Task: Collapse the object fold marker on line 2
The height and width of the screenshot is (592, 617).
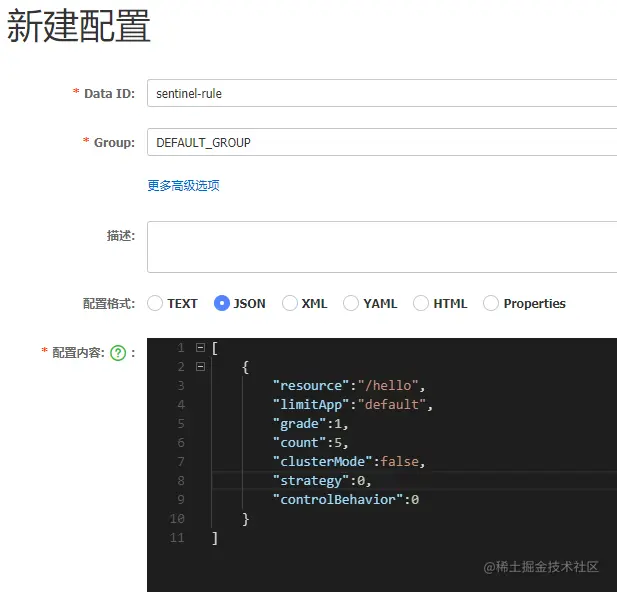Action: [x=200, y=367]
